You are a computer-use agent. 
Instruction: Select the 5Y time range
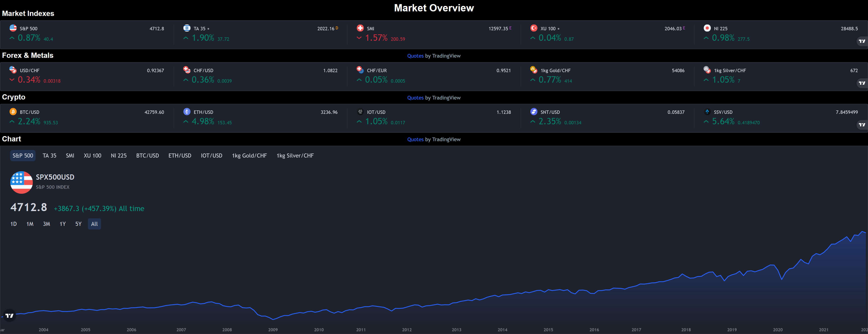[78, 224]
